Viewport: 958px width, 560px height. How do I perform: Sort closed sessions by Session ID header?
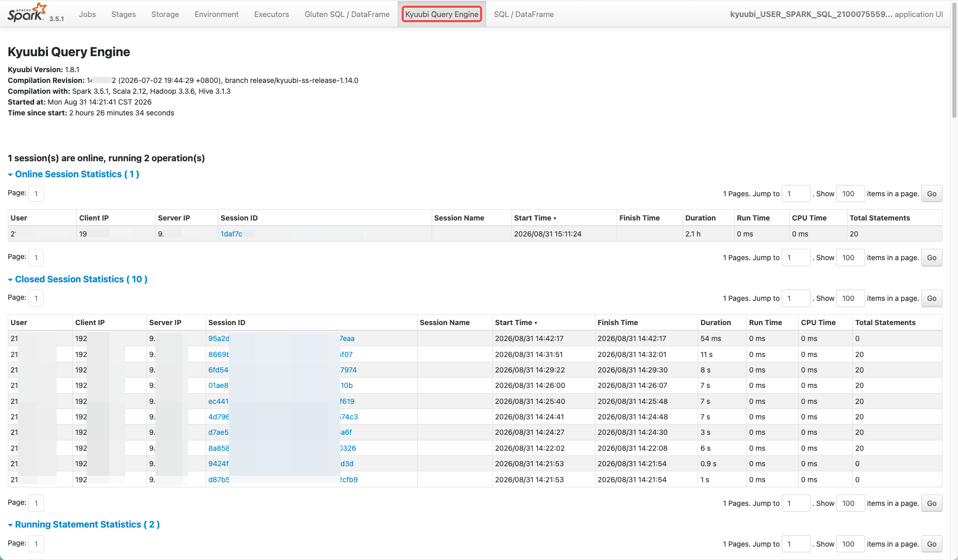click(227, 323)
